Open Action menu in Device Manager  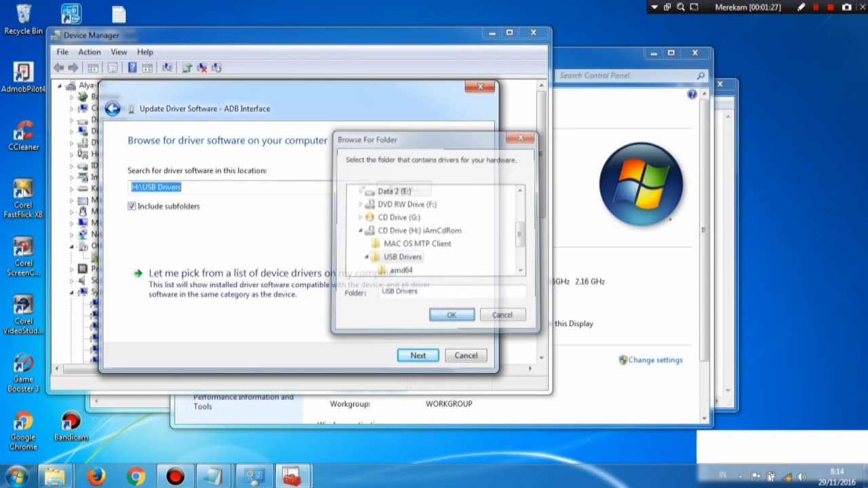(x=90, y=52)
